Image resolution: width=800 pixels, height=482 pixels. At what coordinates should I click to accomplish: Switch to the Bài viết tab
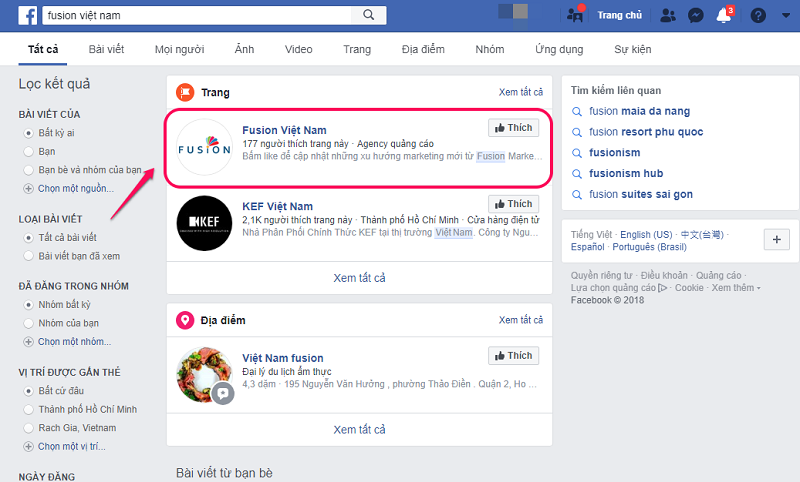click(106, 49)
